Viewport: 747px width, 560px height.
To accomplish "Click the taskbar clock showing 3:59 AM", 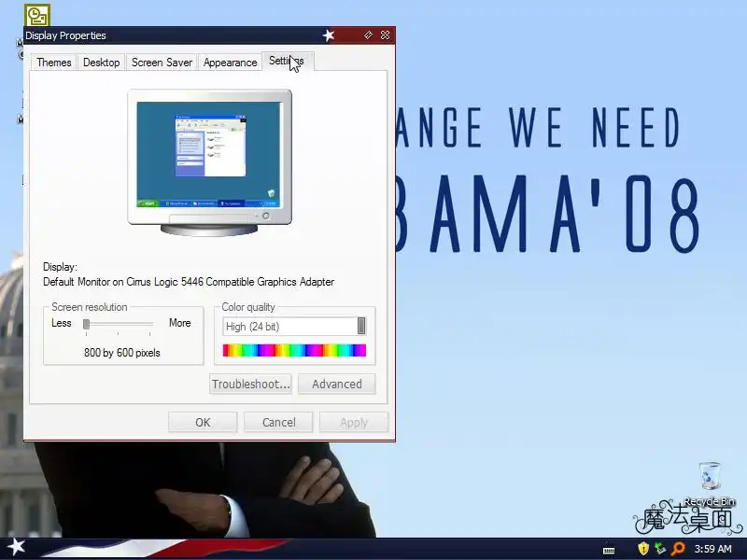I will click(712, 549).
